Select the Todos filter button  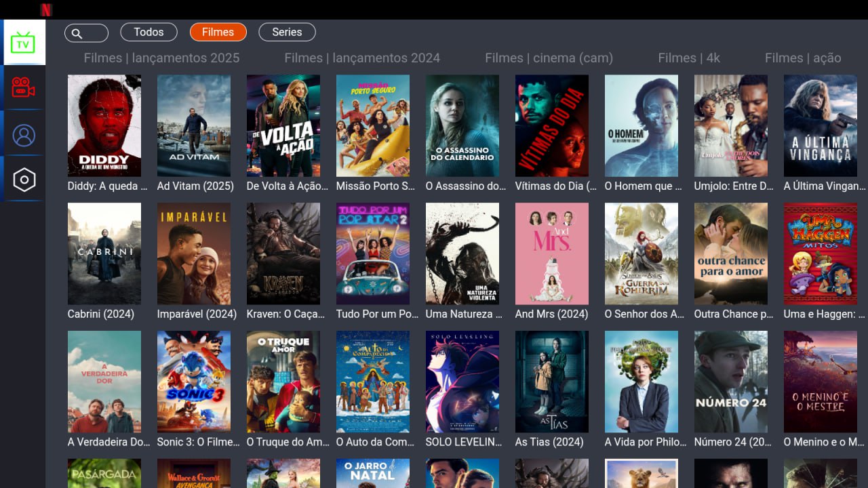tap(149, 32)
